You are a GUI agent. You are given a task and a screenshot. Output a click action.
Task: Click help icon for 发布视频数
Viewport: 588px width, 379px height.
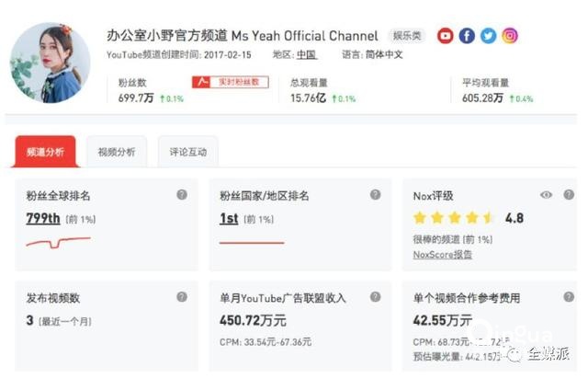(182, 297)
